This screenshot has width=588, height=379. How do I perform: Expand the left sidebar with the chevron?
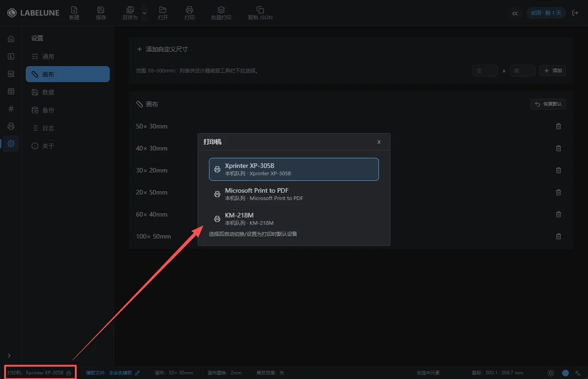[9, 355]
